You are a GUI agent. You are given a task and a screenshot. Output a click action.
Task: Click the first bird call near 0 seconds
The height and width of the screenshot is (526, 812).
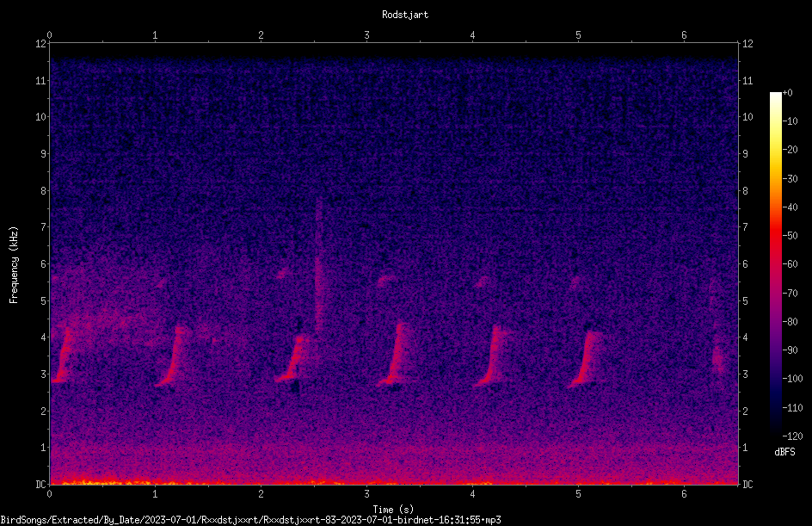(62, 356)
